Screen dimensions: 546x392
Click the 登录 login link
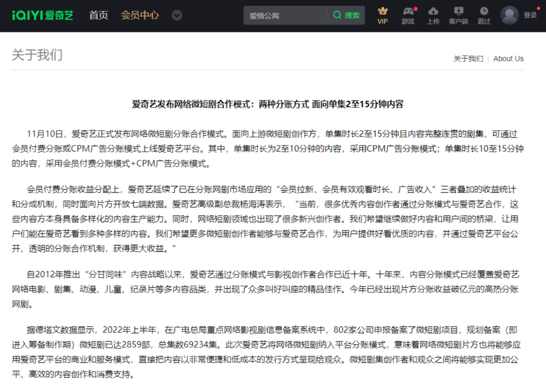pyautogui.click(x=530, y=15)
